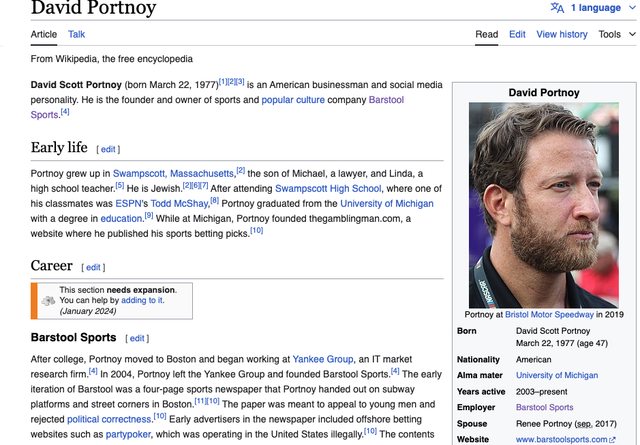Edit the Career section
This screenshot has height=445, width=640.
point(92,267)
